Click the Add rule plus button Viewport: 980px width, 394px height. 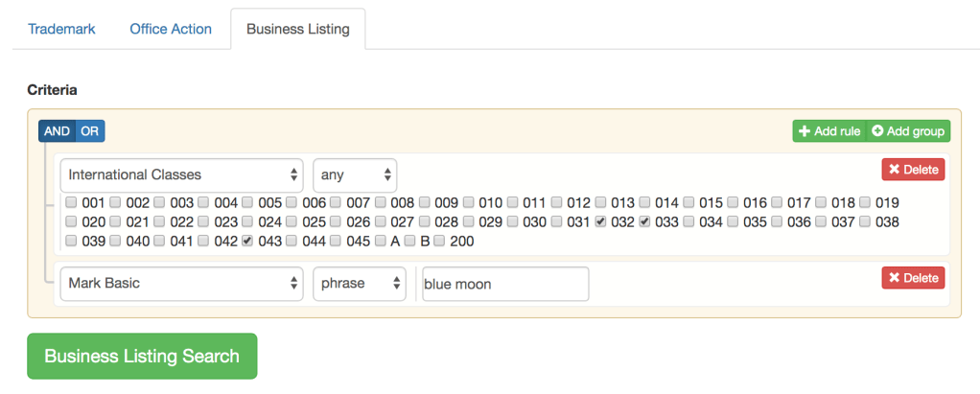[828, 131]
